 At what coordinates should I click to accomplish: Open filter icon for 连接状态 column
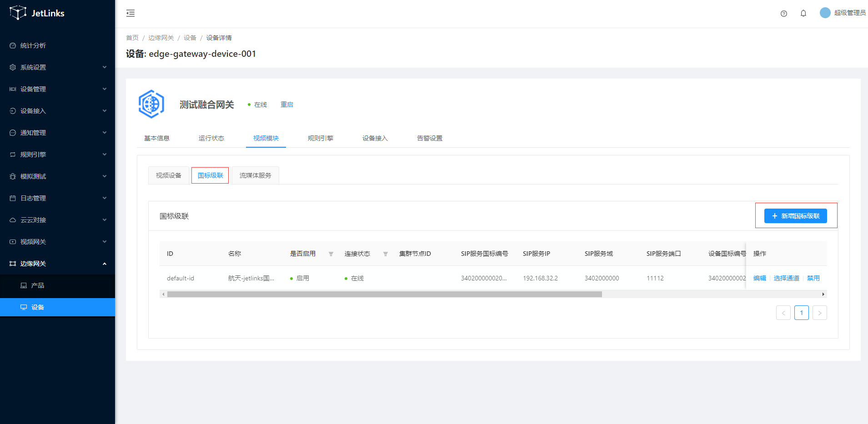click(x=386, y=254)
